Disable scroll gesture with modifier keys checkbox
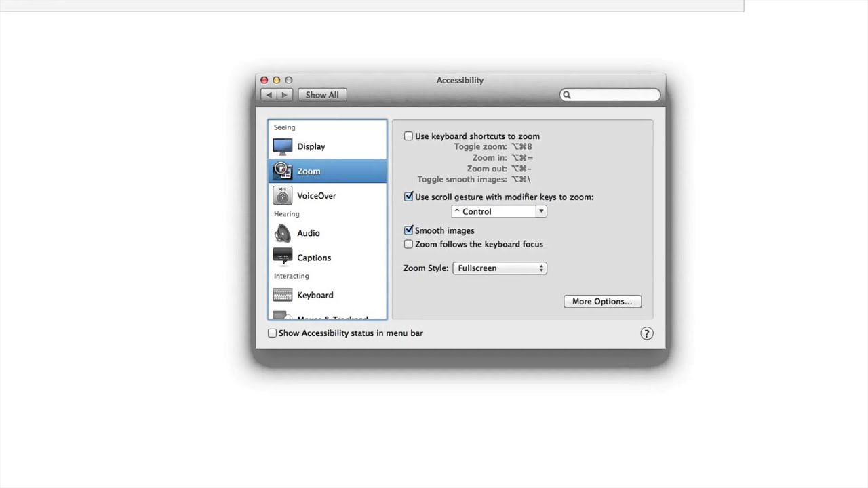 coord(408,197)
